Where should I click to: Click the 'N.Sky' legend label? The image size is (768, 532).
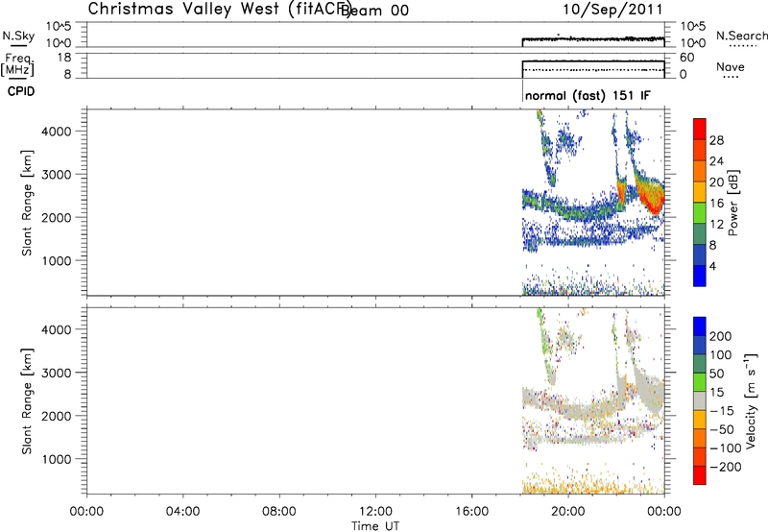(x=18, y=36)
